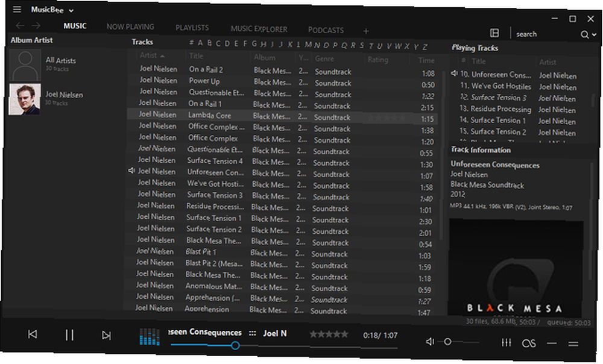Open the equalizer sliders icon
Viewport: 603px width, 364px height.
coord(507,342)
